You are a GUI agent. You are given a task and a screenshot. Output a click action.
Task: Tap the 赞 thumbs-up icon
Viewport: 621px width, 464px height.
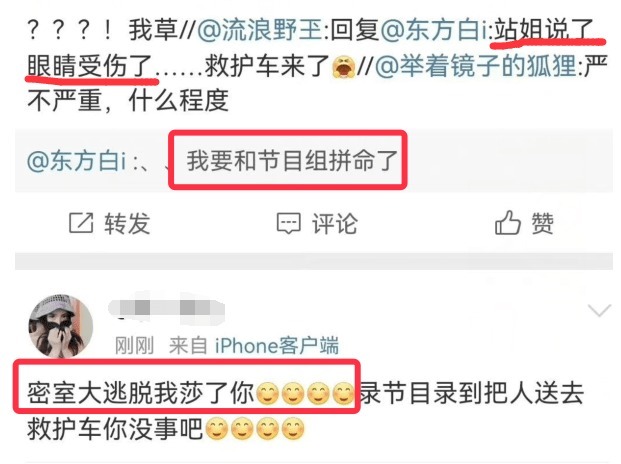pyautogui.click(x=507, y=222)
